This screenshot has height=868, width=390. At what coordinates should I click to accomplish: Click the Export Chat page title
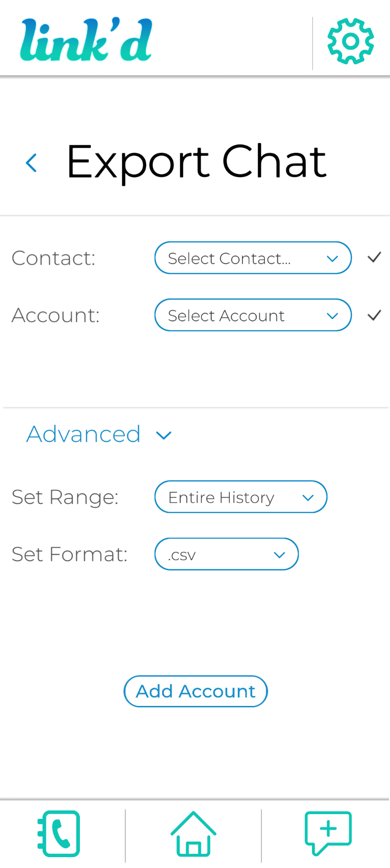point(196,162)
